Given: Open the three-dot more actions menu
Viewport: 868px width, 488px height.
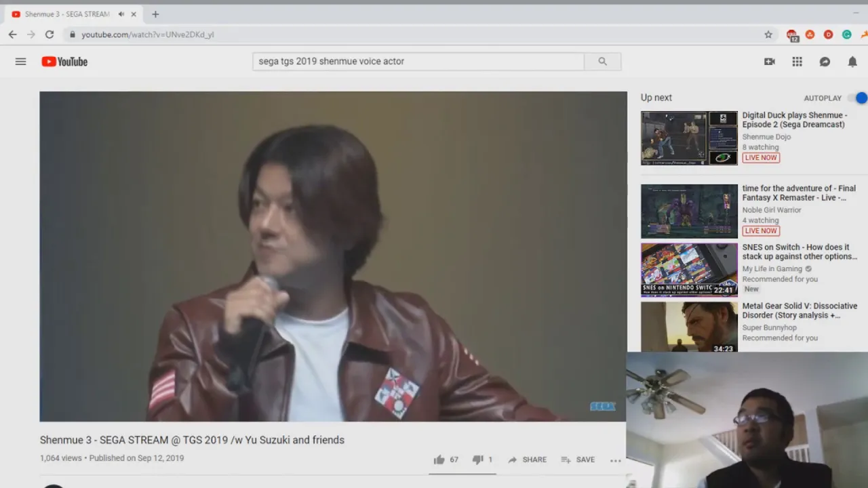Looking at the screenshot, I should pos(615,460).
